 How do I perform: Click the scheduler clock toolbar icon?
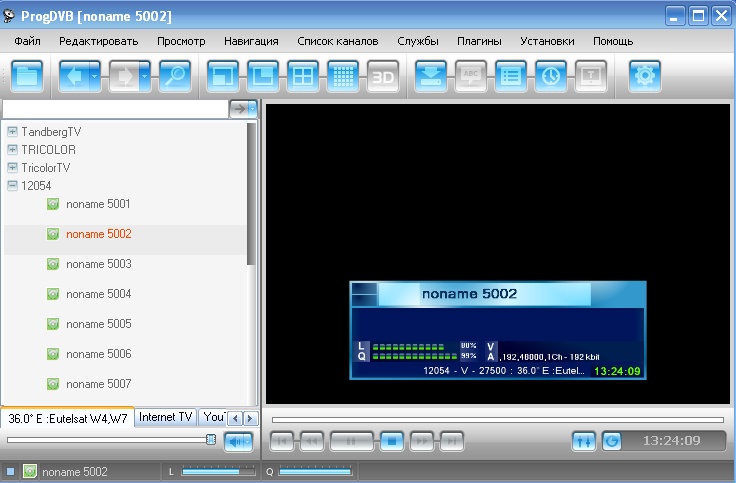(x=549, y=76)
